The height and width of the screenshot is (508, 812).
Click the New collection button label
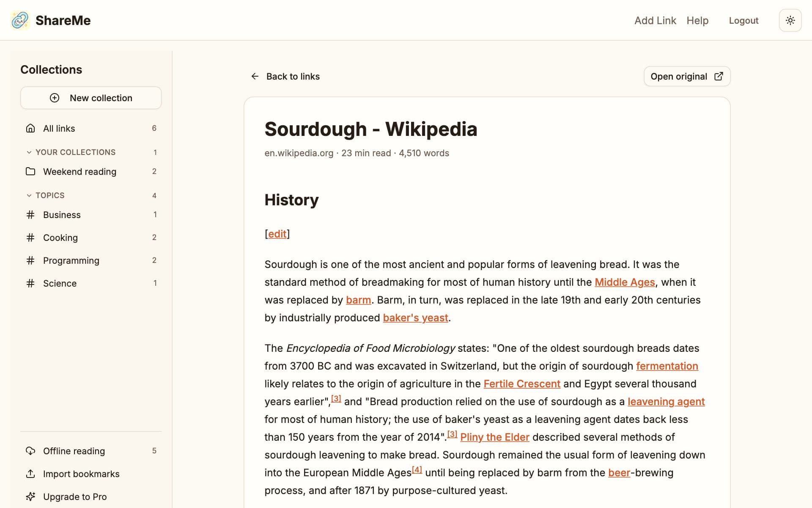[101, 98]
